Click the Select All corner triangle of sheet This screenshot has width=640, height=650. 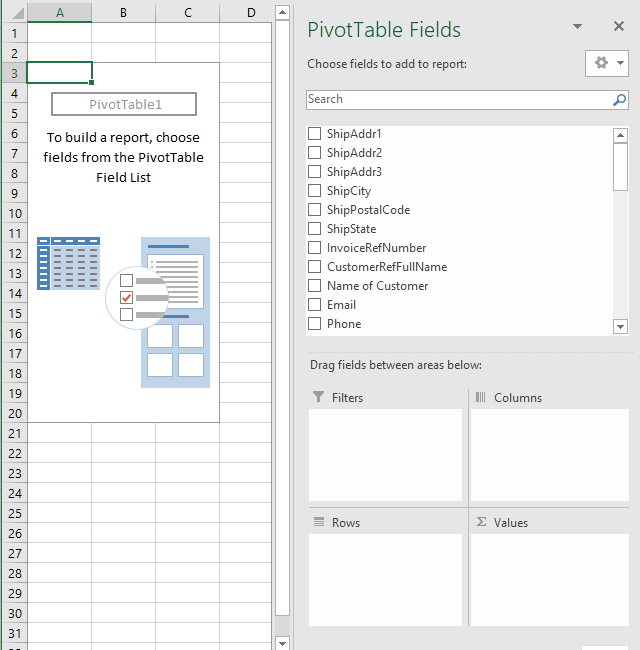17,13
